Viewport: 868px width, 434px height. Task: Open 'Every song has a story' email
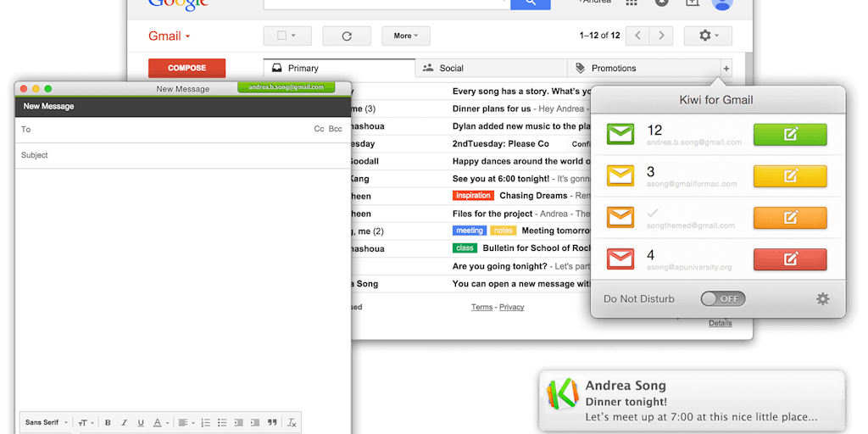coord(521,92)
